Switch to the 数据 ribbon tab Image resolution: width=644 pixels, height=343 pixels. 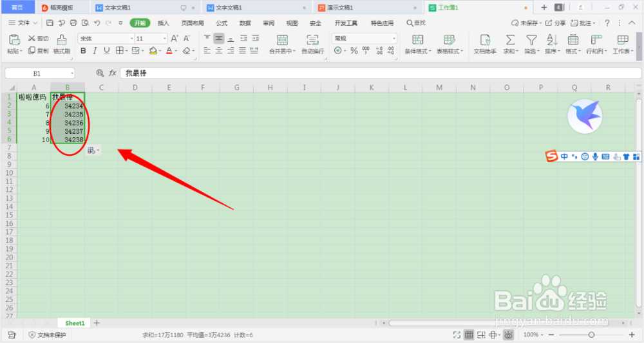point(245,23)
